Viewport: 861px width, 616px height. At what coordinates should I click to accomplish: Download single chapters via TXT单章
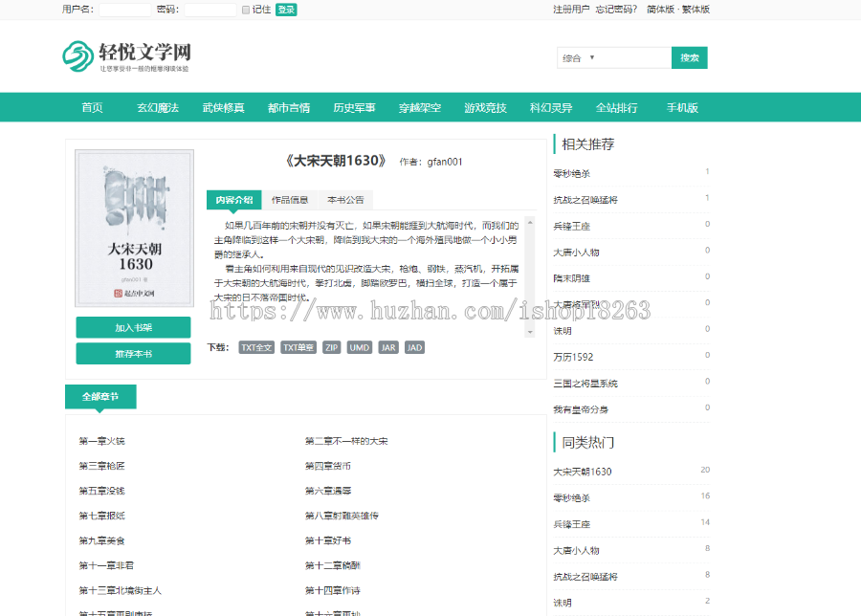[297, 347]
